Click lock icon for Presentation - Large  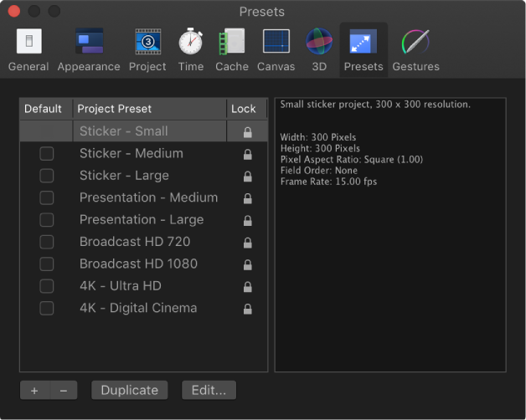click(x=248, y=221)
